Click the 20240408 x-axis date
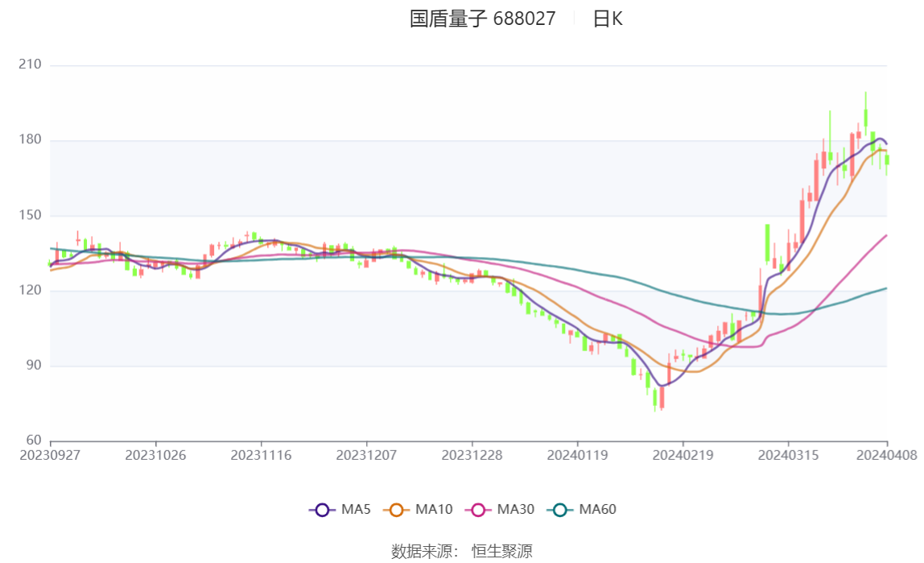 (x=887, y=455)
